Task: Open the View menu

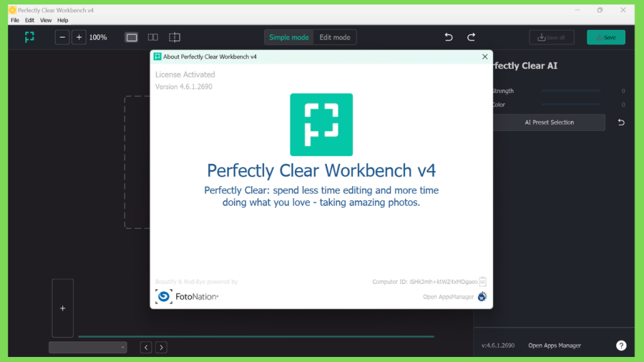Action: (45, 20)
